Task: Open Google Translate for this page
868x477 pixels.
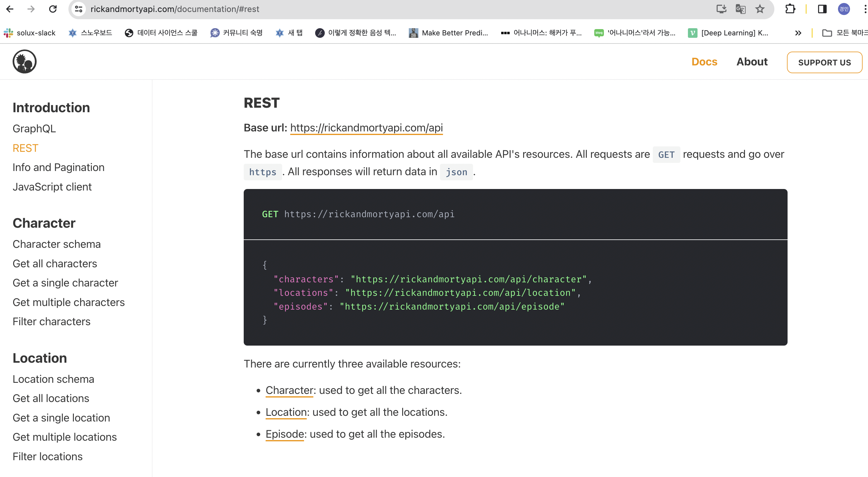Action: (x=740, y=9)
